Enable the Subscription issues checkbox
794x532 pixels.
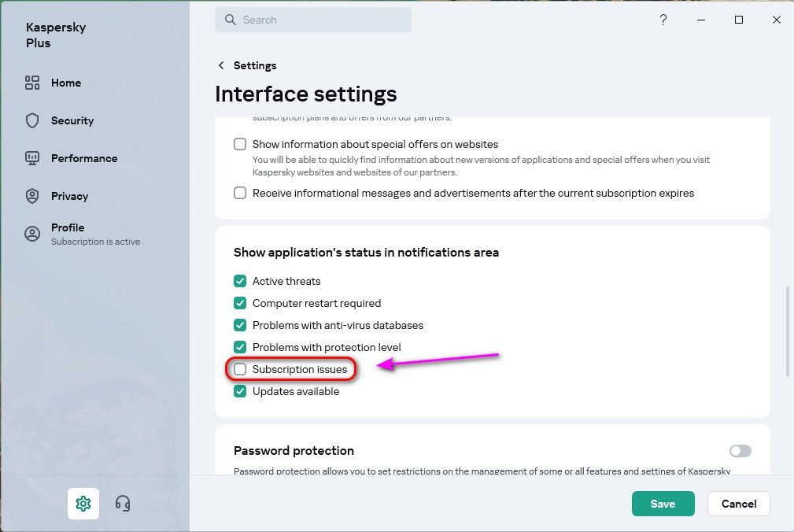240,369
